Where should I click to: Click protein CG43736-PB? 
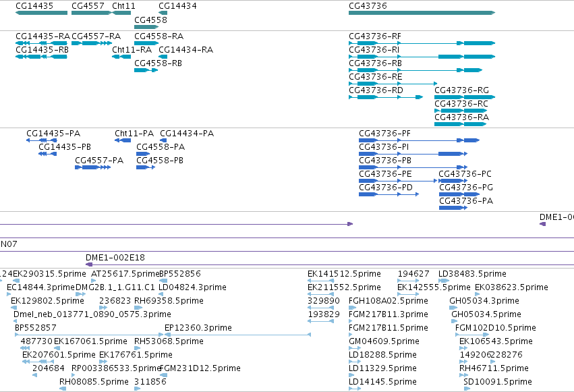click(413, 167)
